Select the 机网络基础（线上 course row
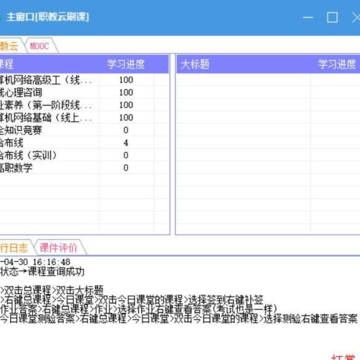Viewport: 360px width, 360px height. coord(84,118)
